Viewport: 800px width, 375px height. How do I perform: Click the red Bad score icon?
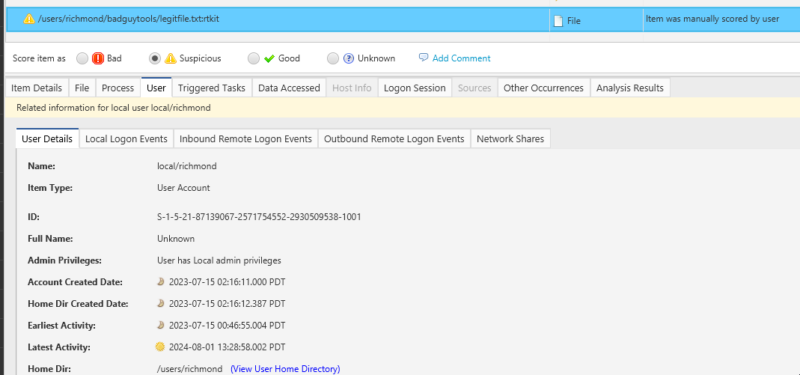pos(98,59)
